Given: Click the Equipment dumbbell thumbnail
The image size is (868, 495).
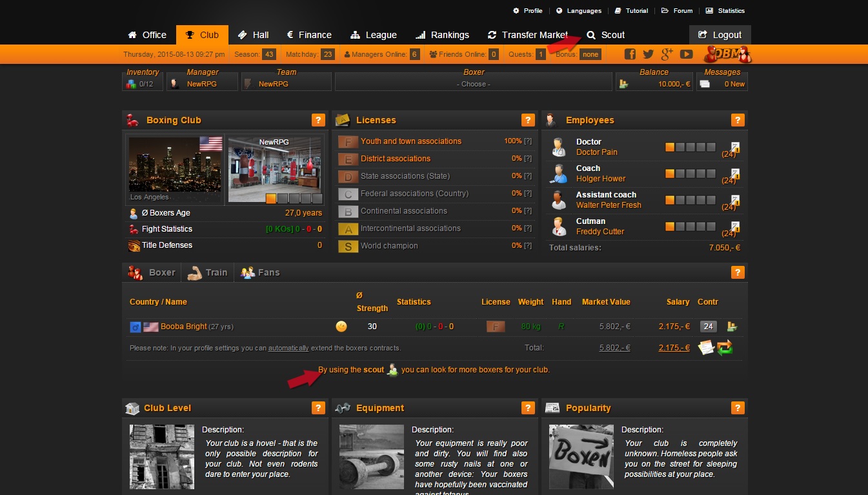Looking at the screenshot, I should point(372,456).
